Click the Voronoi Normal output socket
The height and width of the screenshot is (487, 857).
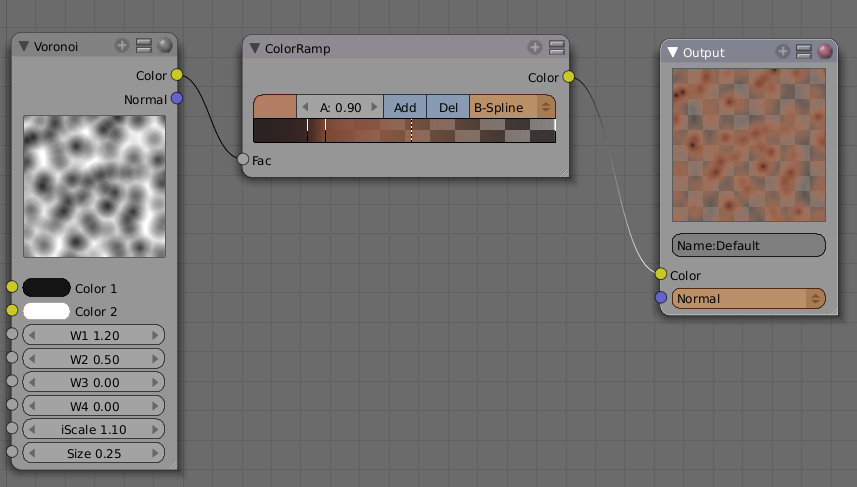pos(177,99)
